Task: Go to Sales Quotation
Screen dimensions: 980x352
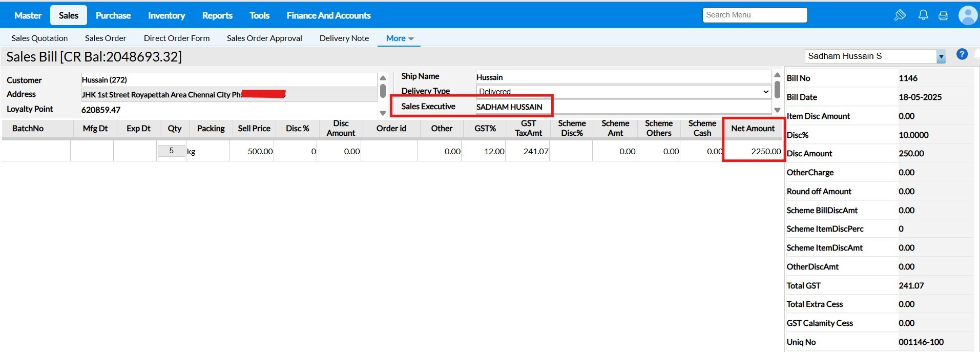Action: tap(39, 38)
